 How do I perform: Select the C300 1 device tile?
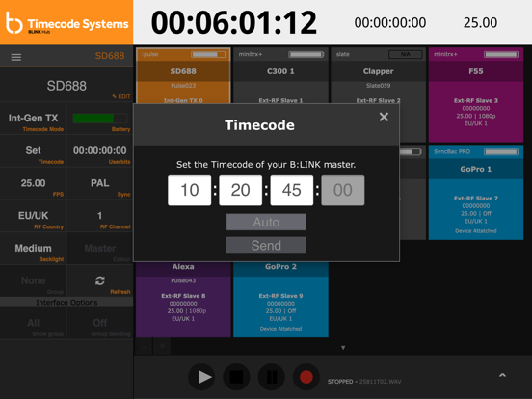point(280,76)
